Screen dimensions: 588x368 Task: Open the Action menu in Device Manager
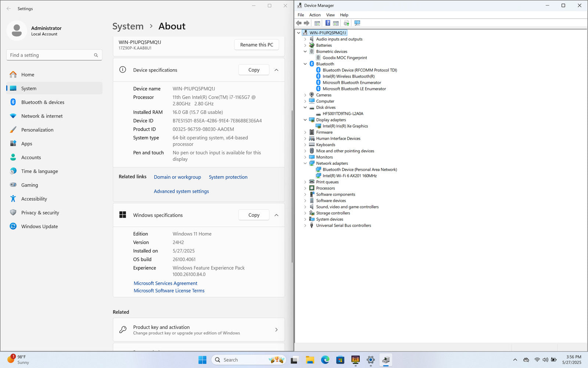315,15
